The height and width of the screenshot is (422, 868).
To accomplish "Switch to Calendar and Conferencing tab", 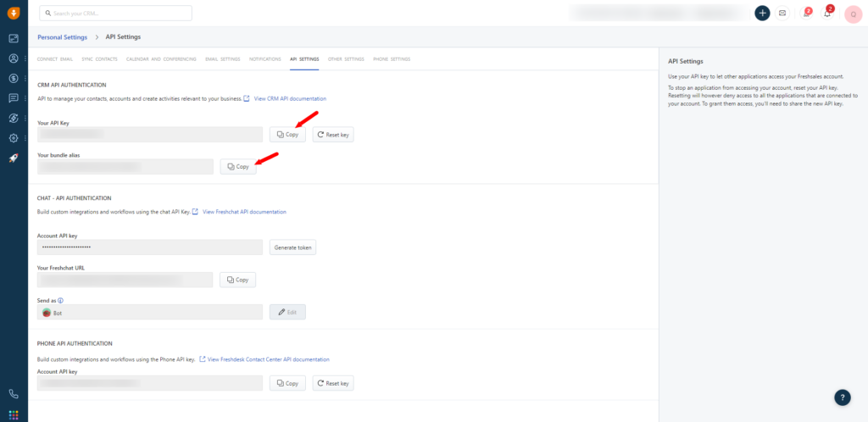I will 161,59.
